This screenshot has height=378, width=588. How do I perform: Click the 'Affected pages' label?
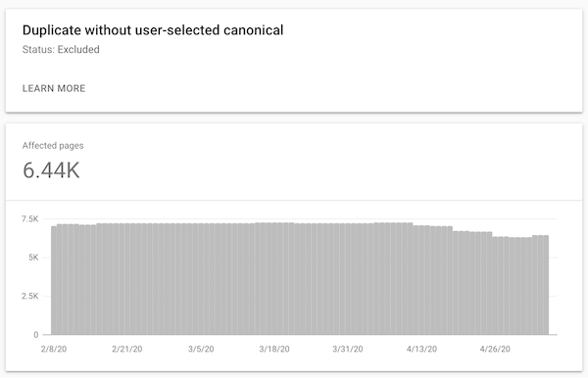(53, 145)
